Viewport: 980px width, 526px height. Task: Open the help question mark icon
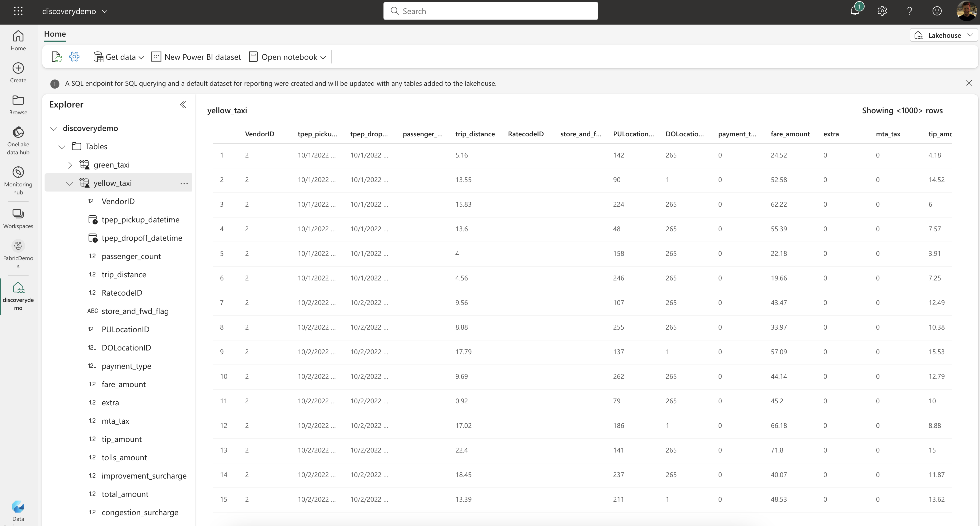[x=910, y=11]
